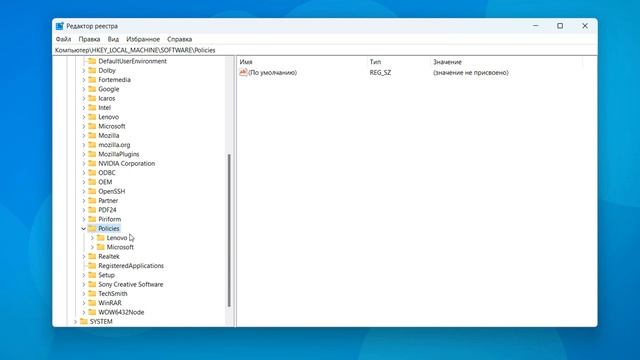
Task: Open the Справка menu
Action: click(x=180, y=39)
